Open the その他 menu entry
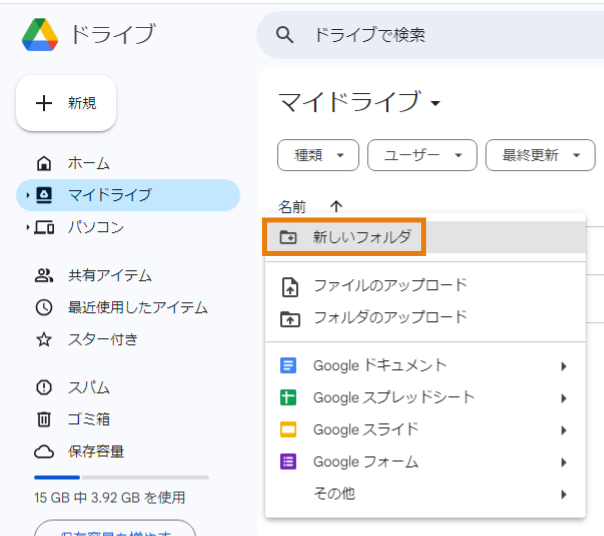This screenshot has width=604, height=536. 425,493
